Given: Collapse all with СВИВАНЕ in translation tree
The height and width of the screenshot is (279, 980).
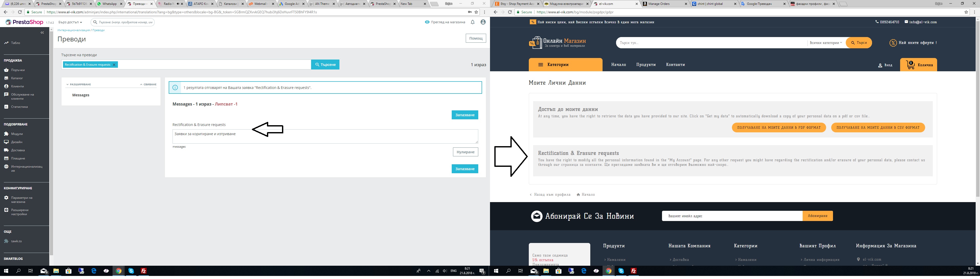Looking at the screenshot, I should tap(148, 85).
